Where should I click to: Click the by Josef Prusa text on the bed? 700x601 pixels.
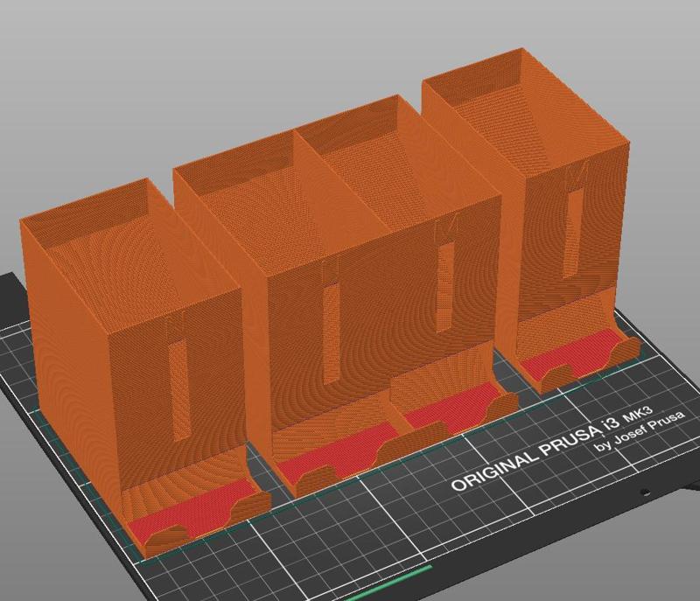click(639, 433)
